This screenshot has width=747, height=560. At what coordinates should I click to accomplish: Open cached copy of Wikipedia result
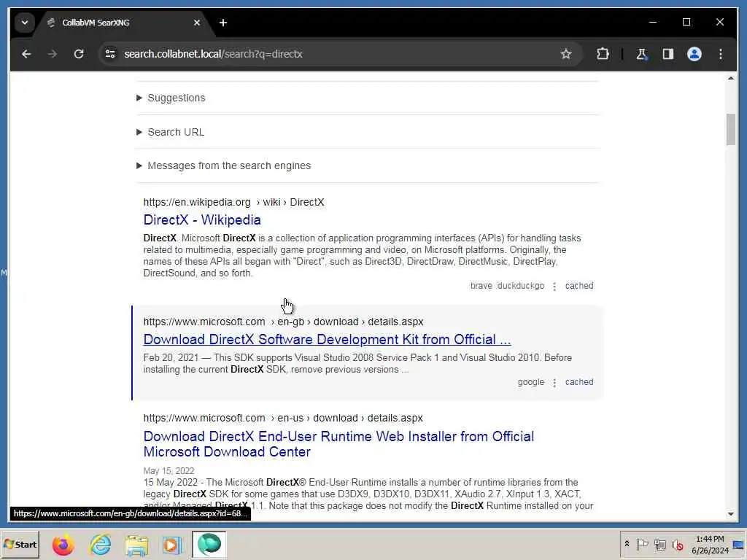coord(579,286)
